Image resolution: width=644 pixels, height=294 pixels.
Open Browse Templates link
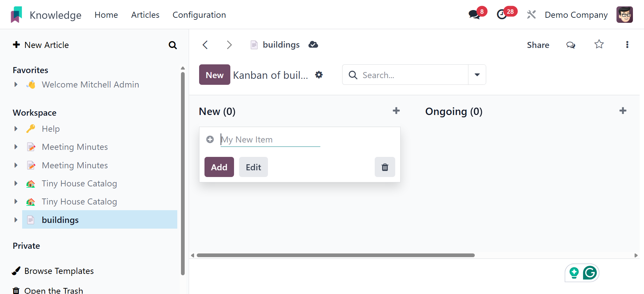[59, 271]
